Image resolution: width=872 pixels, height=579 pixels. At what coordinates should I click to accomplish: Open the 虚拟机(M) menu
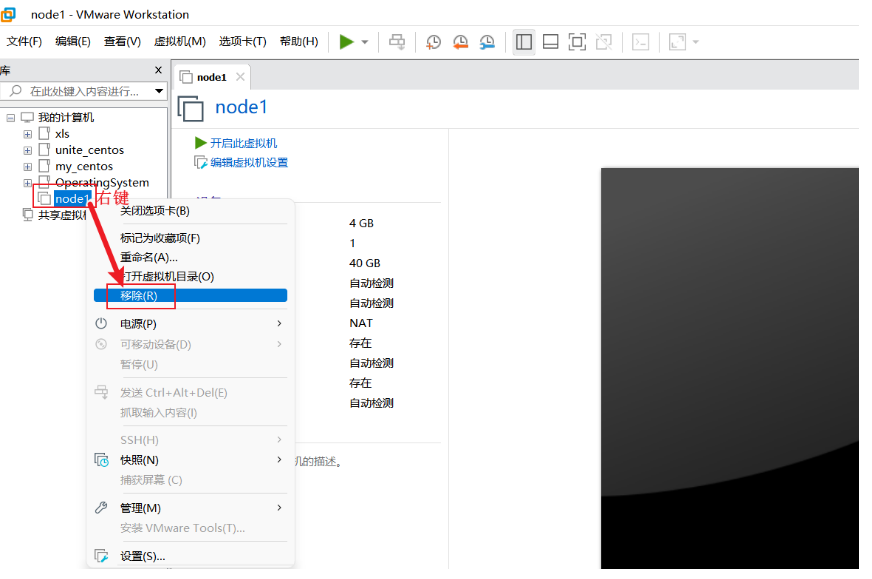180,42
